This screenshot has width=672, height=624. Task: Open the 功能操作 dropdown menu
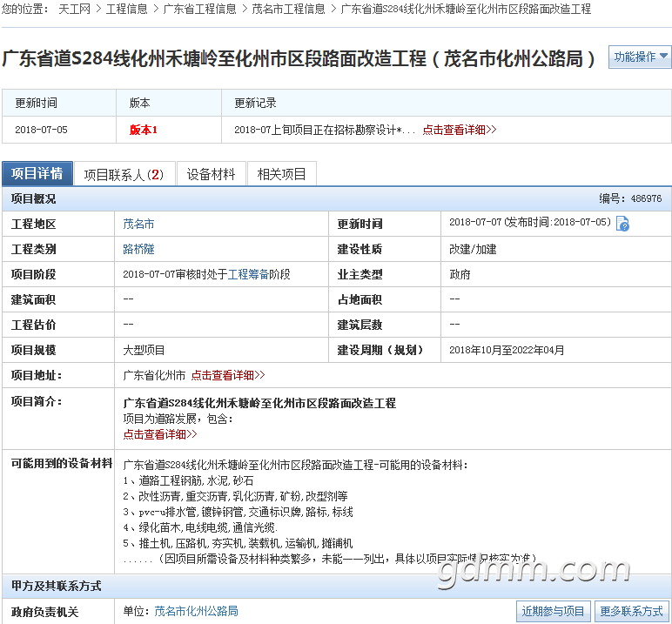(x=641, y=57)
